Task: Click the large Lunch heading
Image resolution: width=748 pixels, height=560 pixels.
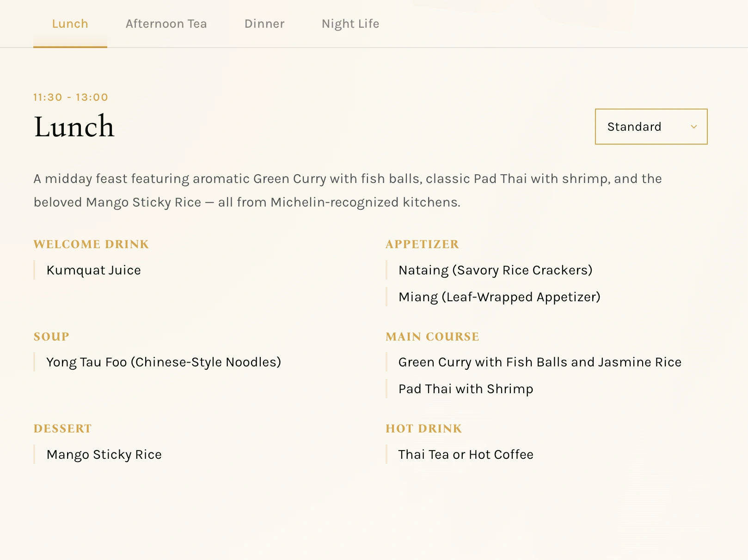Action: click(x=74, y=127)
